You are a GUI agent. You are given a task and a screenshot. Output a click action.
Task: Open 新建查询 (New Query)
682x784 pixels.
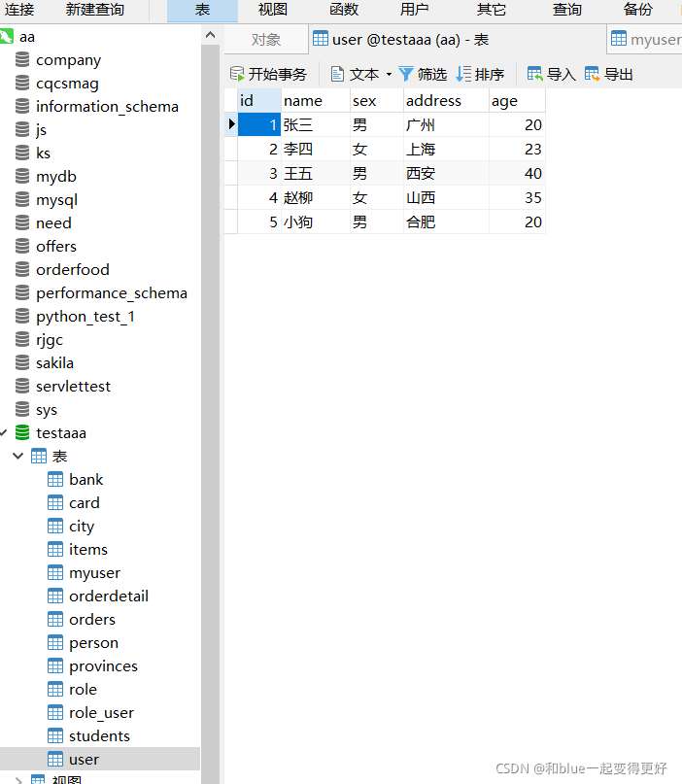point(94,10)
